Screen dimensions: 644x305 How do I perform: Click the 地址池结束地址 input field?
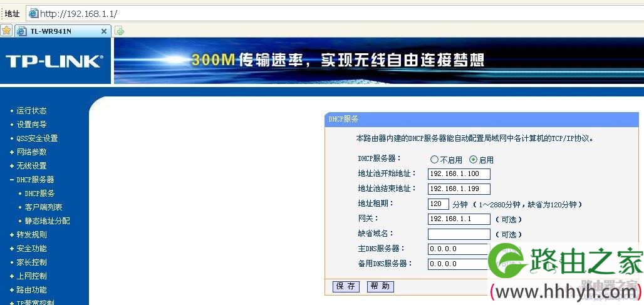point(459,189)
